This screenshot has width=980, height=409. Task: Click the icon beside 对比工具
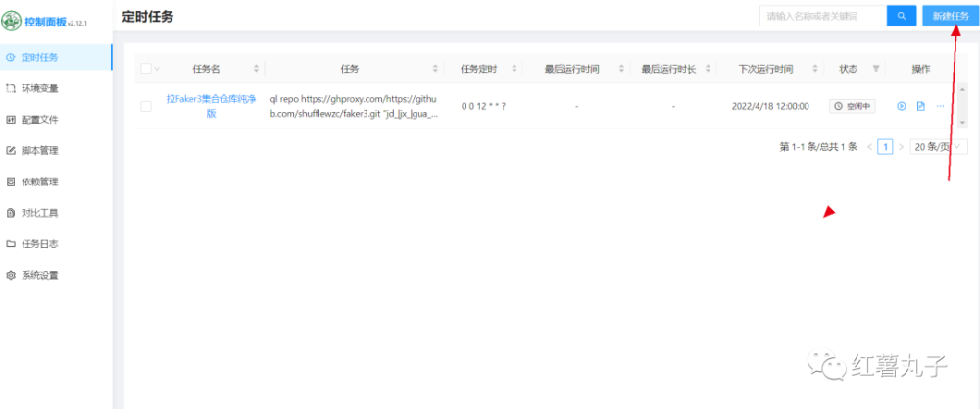[x=10, y=213]
